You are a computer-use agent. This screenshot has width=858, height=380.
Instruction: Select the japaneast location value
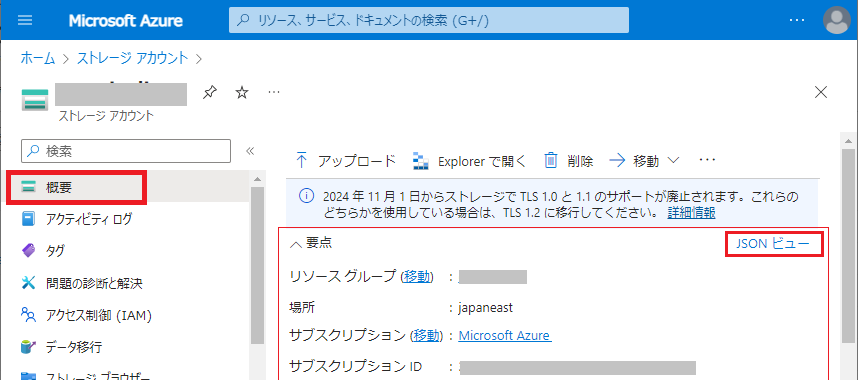(x=485, y=308)
